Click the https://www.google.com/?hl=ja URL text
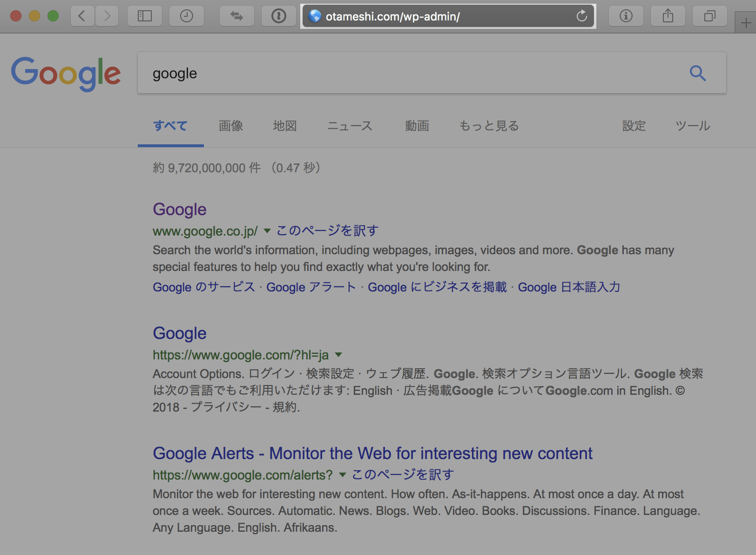Viewport: 756px width, 555px height. (x=241, y=355)
